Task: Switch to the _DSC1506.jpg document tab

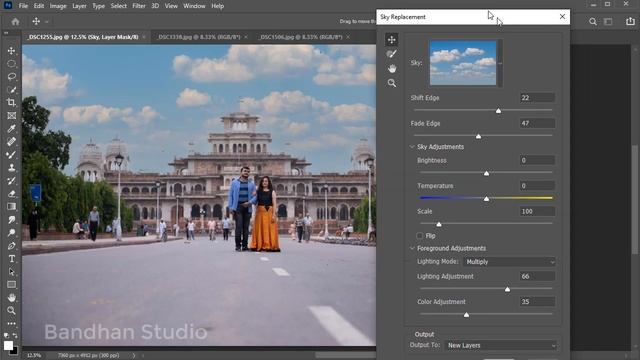Action: (x=300, y=37)
